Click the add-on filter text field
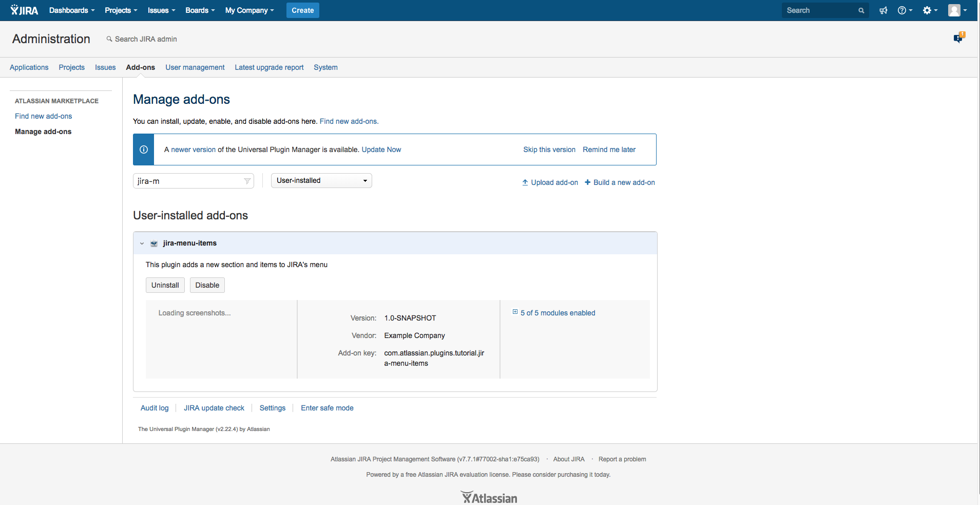This screenshot has width=980, height=505. click(194, 181)
